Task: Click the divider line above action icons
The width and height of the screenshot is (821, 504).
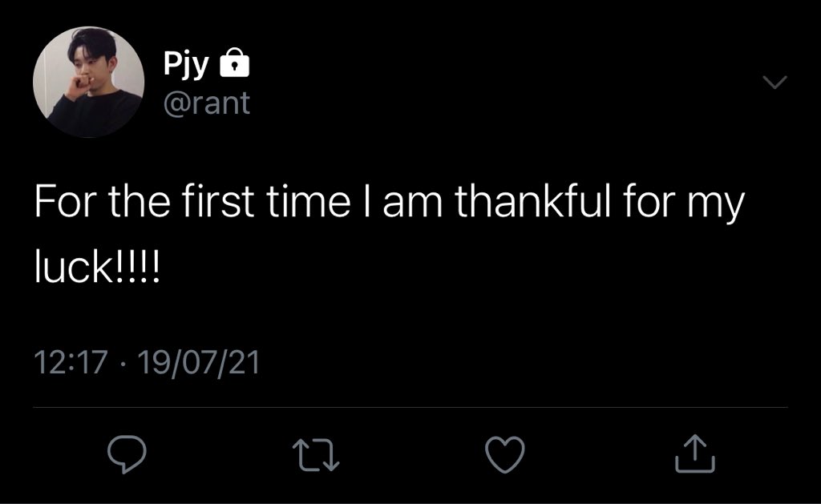Action: 410,409
